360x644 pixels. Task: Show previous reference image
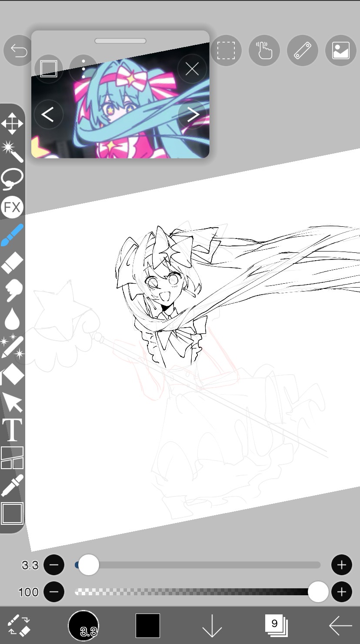(48, 115)
